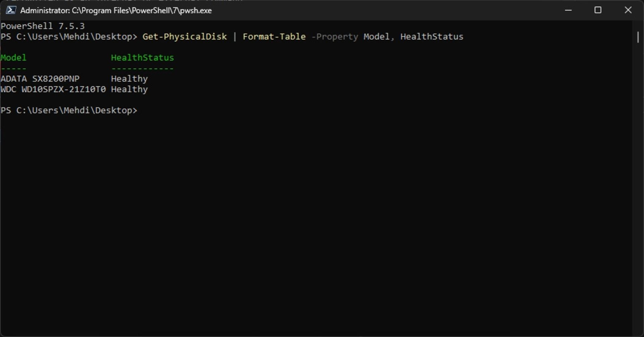The height and width of the screenshot is (337, 644).
Task: Close the Administrator PowerShell window
Action: tap(628, 10)
